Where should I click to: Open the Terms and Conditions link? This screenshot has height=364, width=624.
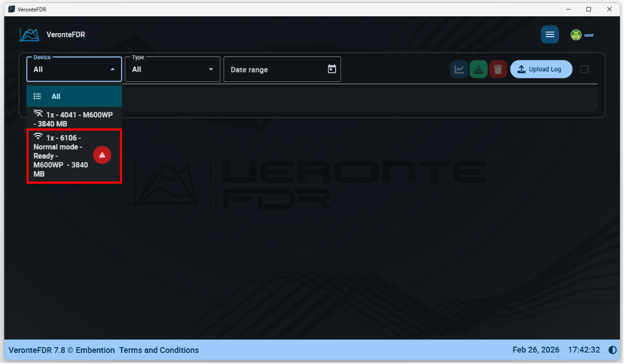tap(159, 350)
